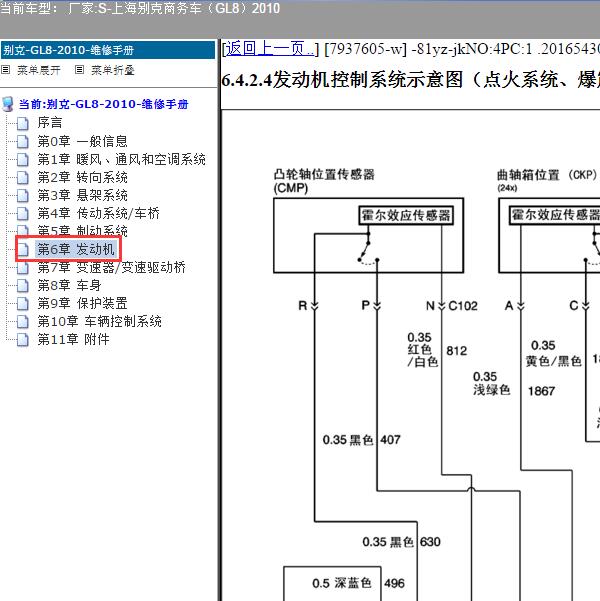
Task: Click the heading 6.4.2.4发动机控制系统示意图
Action: [410, 80]
